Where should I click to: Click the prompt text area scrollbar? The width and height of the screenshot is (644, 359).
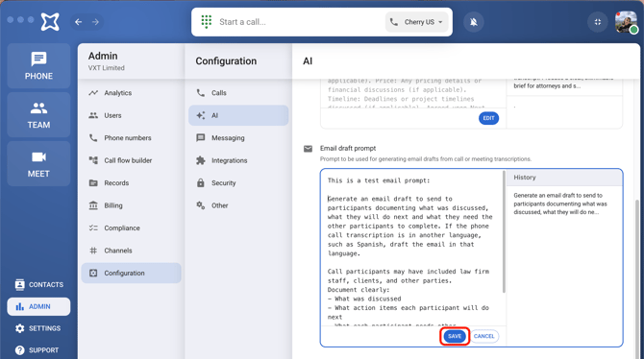504,231
